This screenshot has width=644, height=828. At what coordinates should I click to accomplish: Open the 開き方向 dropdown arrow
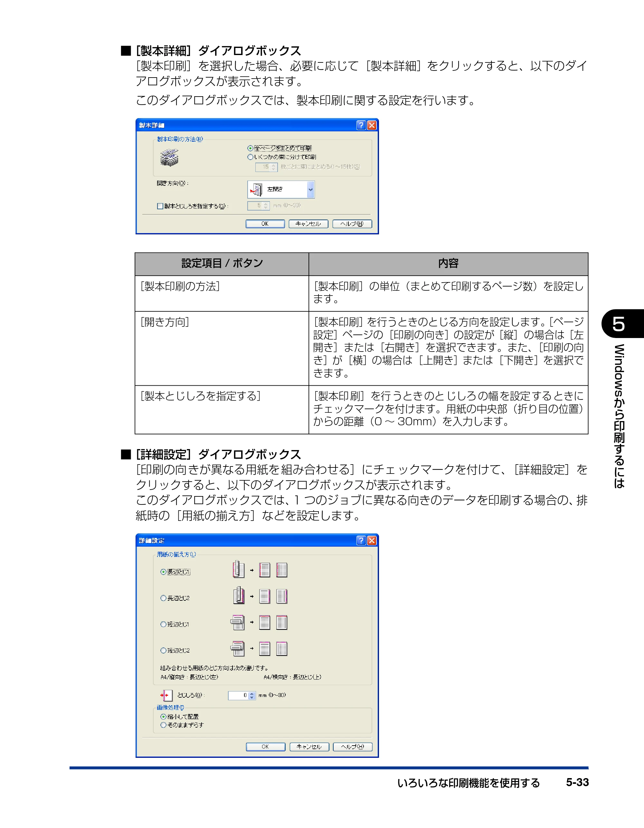311,190
